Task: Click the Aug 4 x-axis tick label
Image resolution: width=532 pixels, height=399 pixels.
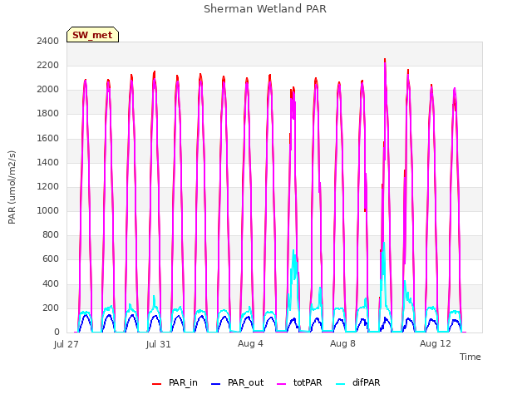Action: point(250,343)
